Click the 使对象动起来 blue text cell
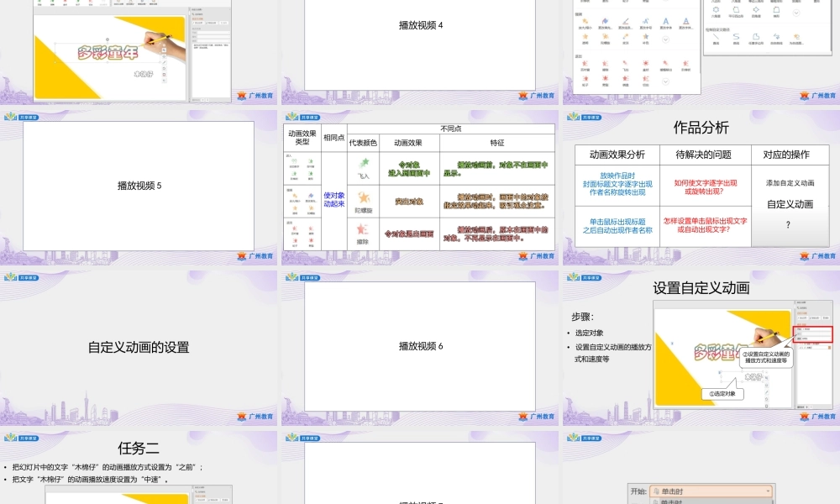Image resolution: width=840 pixels, height=504 pixels. 334,200
